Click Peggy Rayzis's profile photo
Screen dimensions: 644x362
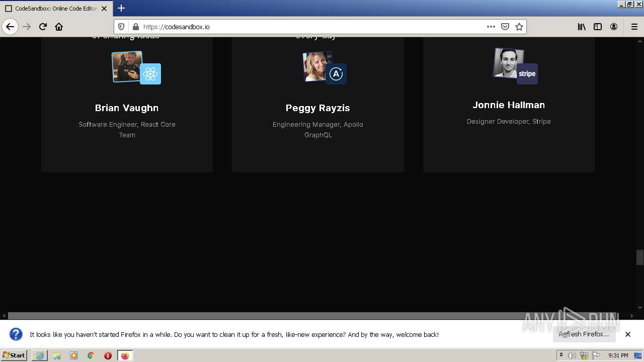click(317, 66)
